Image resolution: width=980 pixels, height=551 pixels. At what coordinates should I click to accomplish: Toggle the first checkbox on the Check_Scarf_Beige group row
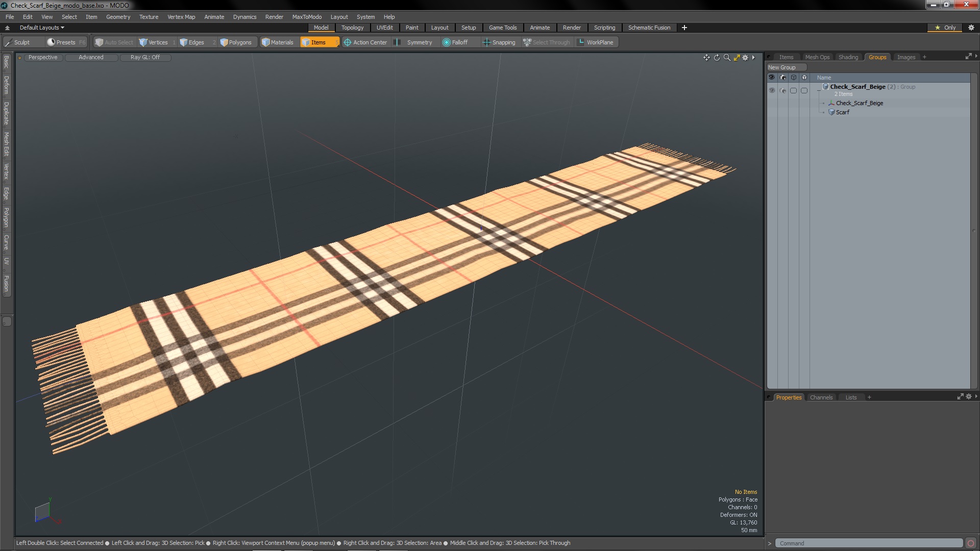(x=793, y=90)
